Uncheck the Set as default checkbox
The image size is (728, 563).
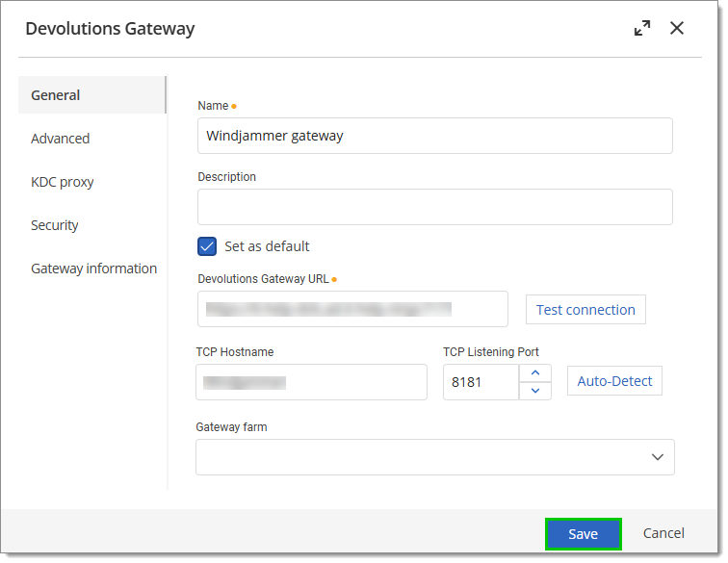[207, 246]
